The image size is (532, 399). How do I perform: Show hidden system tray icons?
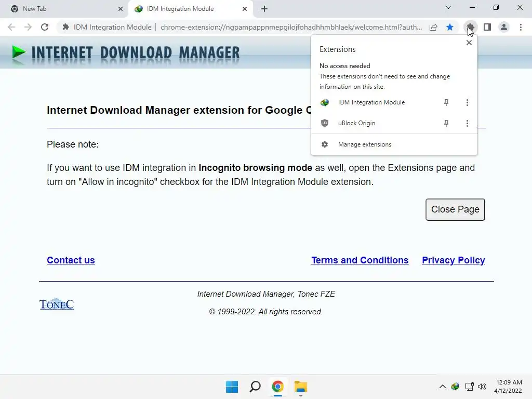tap(443, 387)
